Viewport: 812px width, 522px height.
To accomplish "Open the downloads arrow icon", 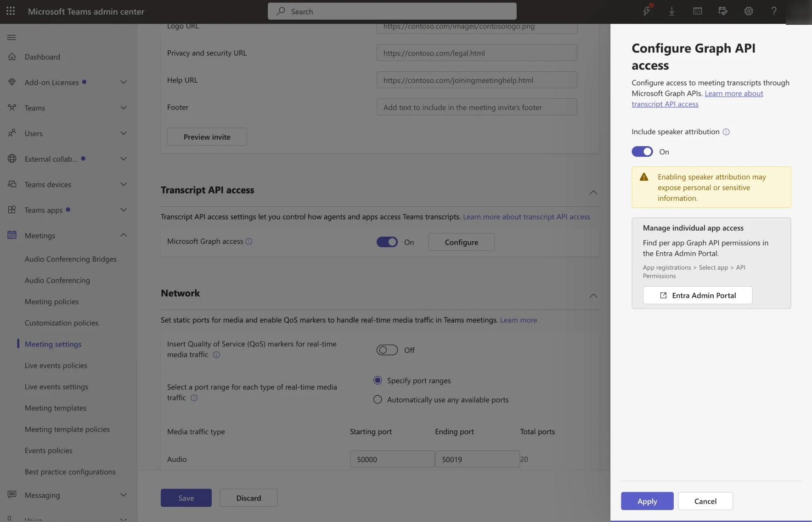I will [x=672, y=11].
